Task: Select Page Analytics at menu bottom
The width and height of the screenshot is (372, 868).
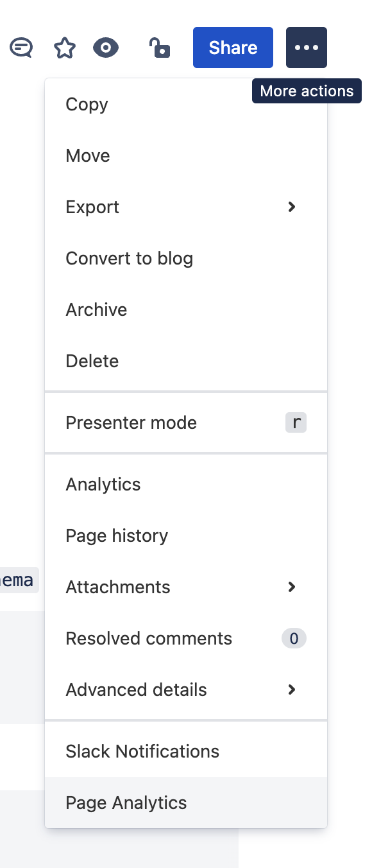Action: 186,803
